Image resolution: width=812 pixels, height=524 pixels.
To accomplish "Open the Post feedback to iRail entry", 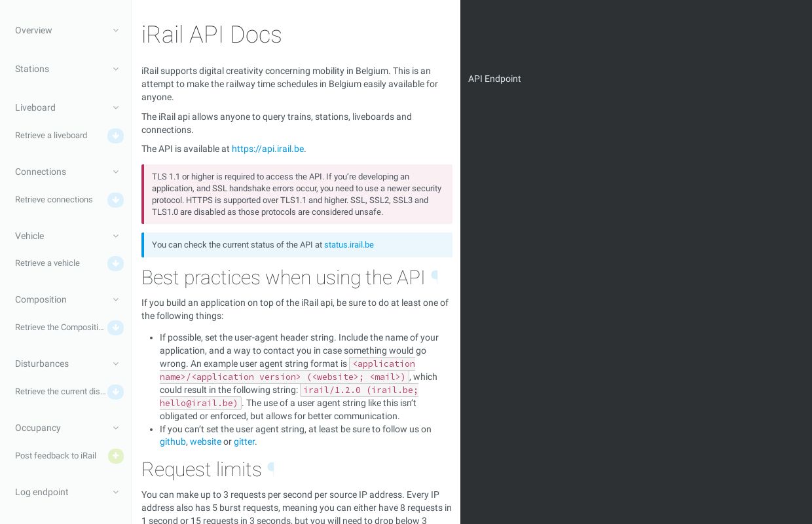I will tap(56, 456).
